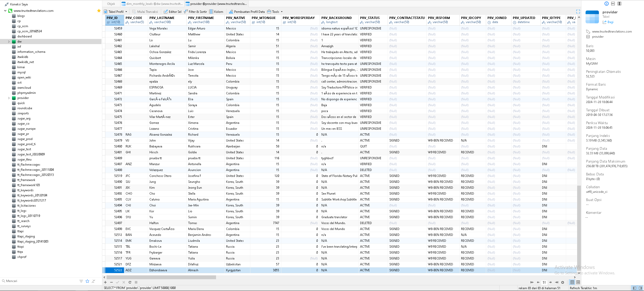
Task: Switch to form view
Action: pos(578,282)
